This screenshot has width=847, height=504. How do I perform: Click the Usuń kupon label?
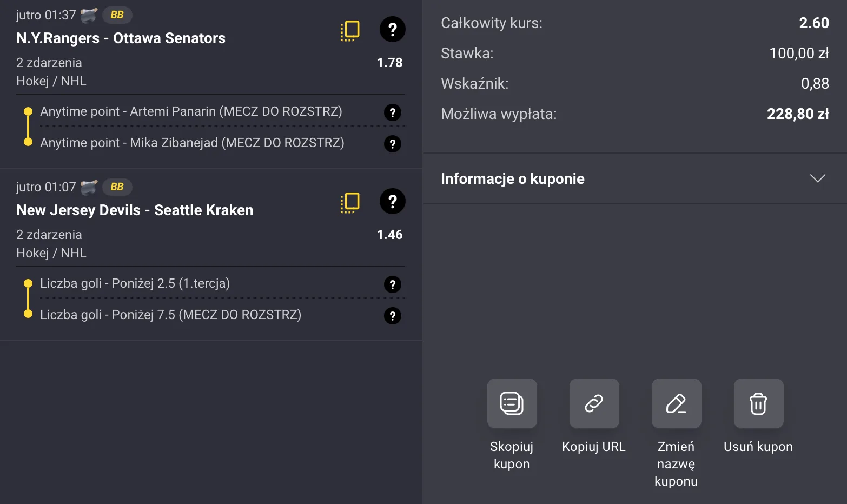point(758,446)
